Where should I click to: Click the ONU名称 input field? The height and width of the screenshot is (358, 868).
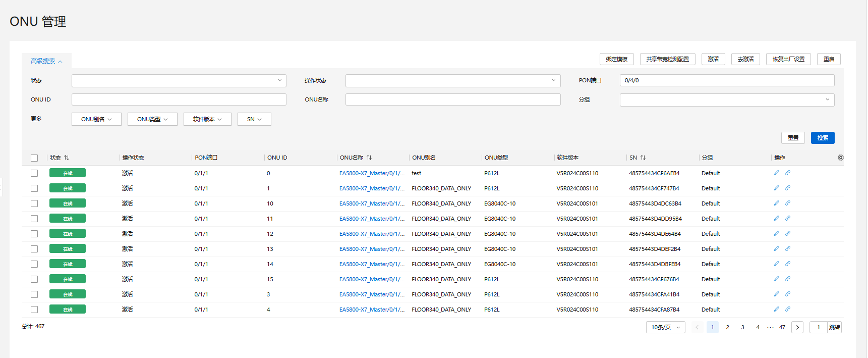[x=453, y=99]
